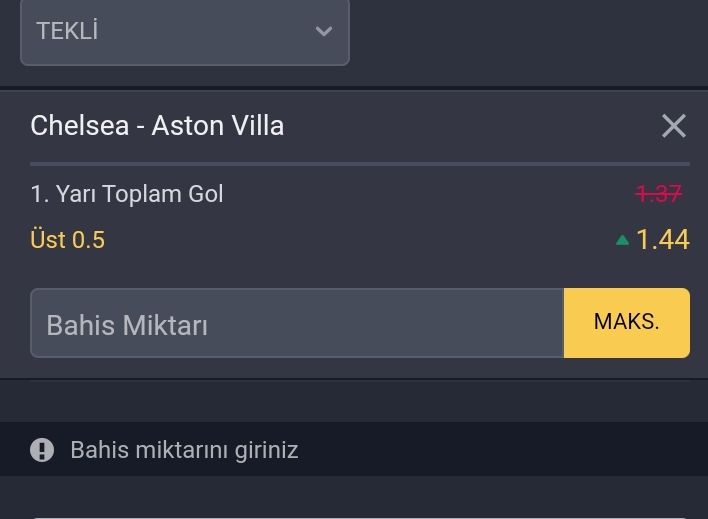Image resolution: width=708 pixels, height=519 pixels.
Task: Tap the yellow MAKS. button
Action: [x=627, y=323]
